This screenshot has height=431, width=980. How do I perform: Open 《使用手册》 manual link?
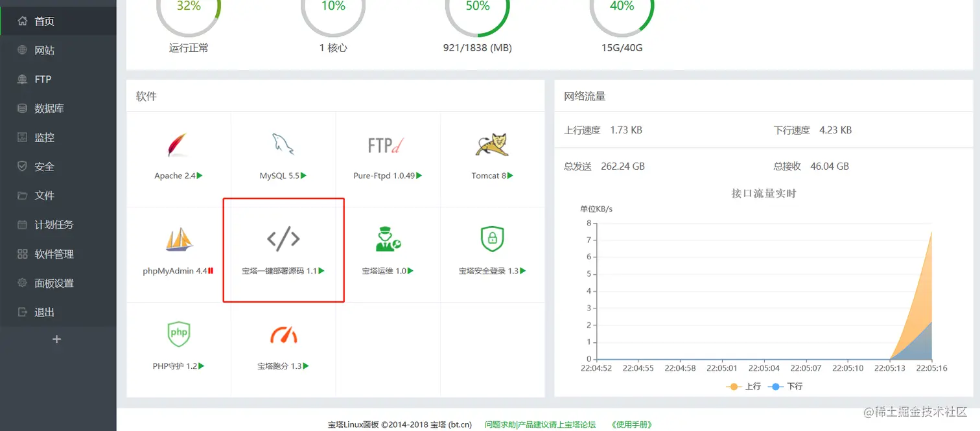click(631, 425)
